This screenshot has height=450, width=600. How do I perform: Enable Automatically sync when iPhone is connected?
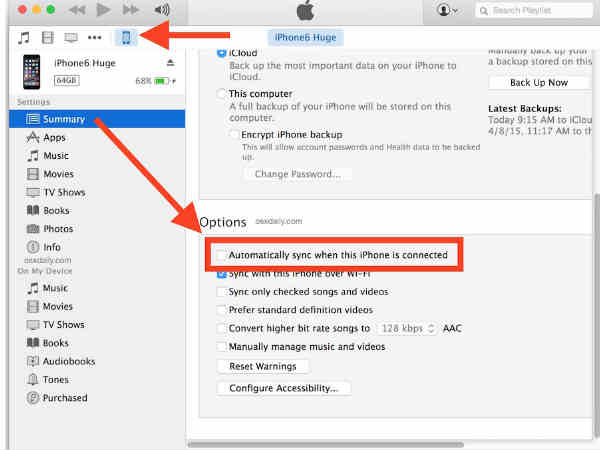221,256
